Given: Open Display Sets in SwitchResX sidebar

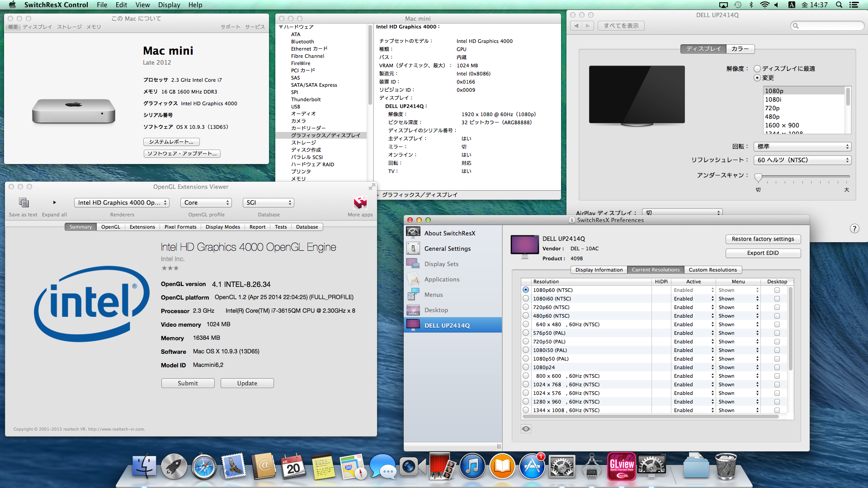Looking at the screenshot, I should coord(441,264).
